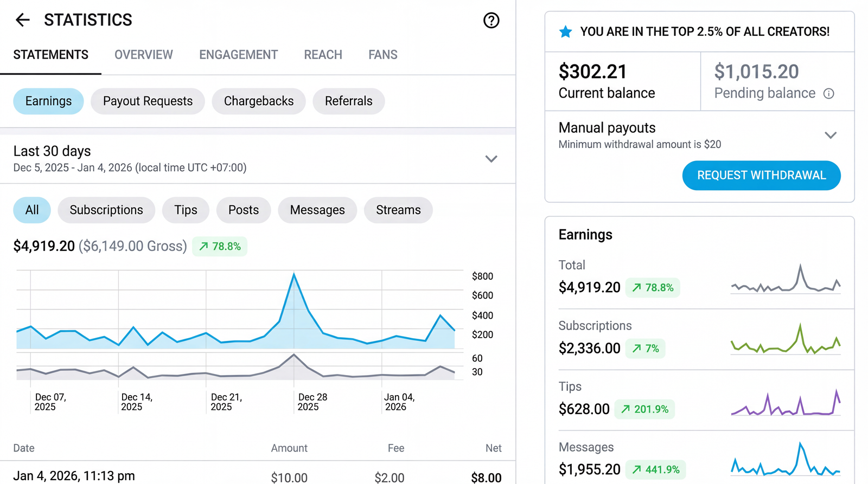The width and height of the screenshot is (868, 484).
Task: Click the 78.8% growth badge beside gross earnings
Action: [x=220, y=247]
